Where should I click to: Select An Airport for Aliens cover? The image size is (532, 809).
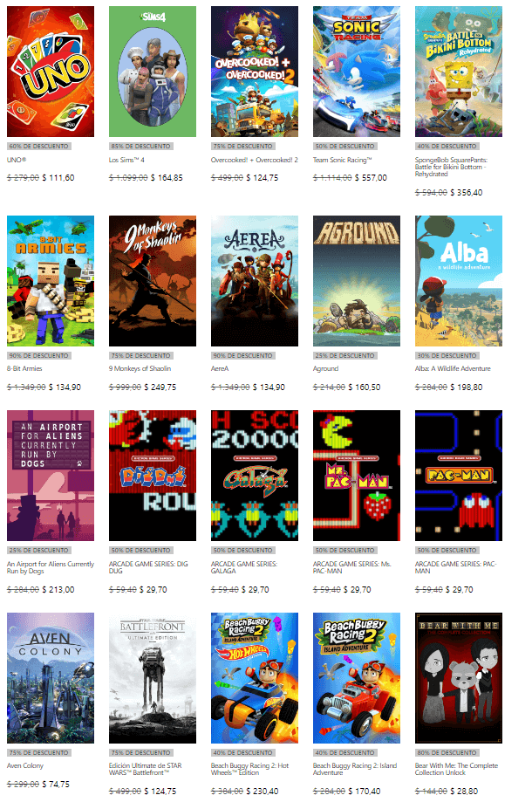point(51,475)
